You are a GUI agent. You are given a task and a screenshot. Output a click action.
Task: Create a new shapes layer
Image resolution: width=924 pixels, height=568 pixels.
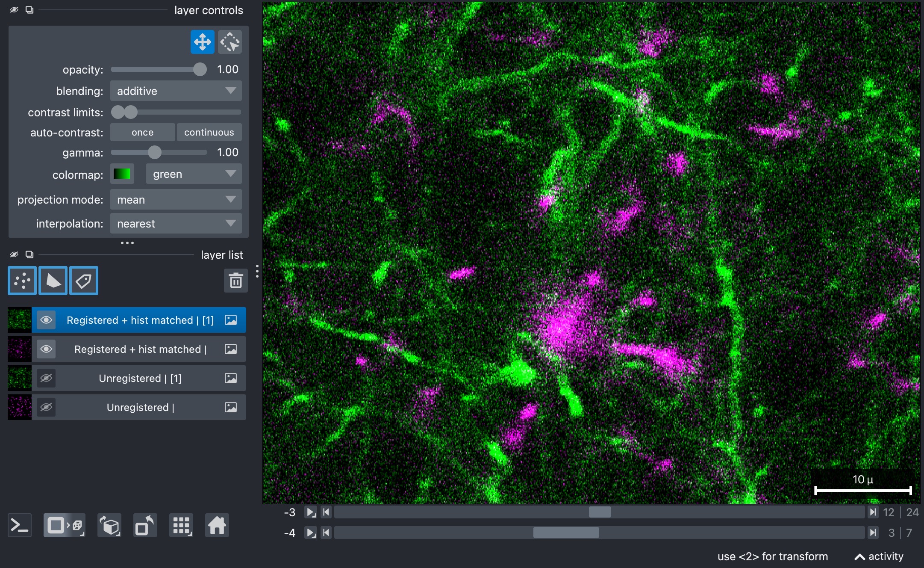coord(53,281)
